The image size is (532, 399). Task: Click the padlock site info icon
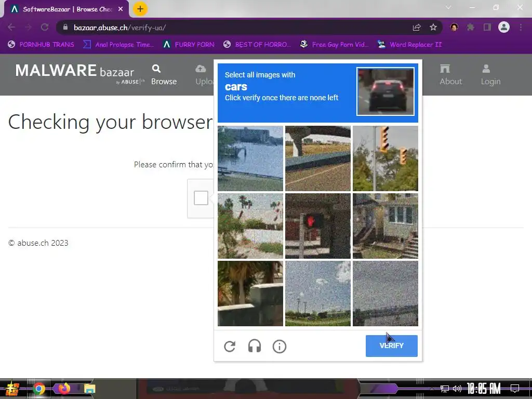[65, 27]
